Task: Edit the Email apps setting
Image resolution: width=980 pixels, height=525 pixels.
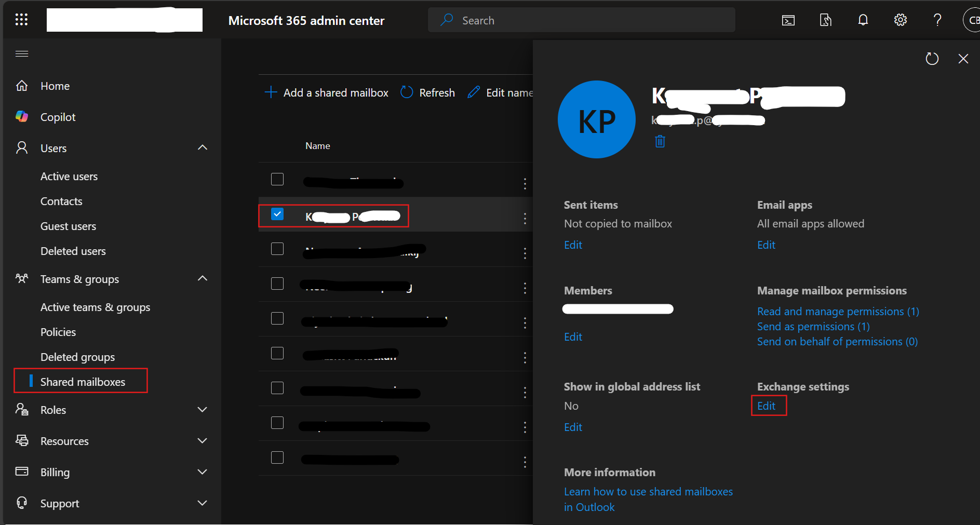Action: tap(766, 245)
